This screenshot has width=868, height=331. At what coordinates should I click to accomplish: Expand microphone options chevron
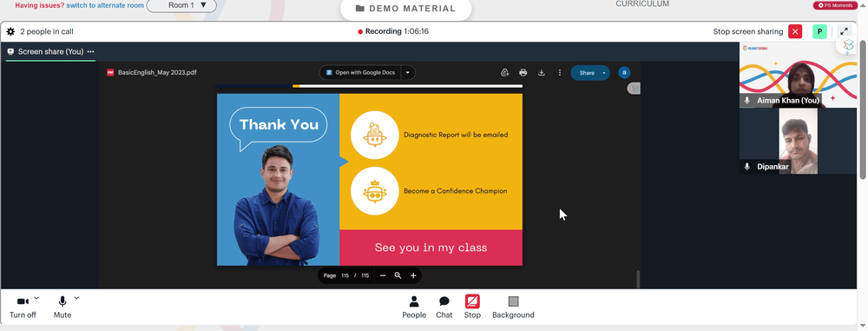click(76, 298)
